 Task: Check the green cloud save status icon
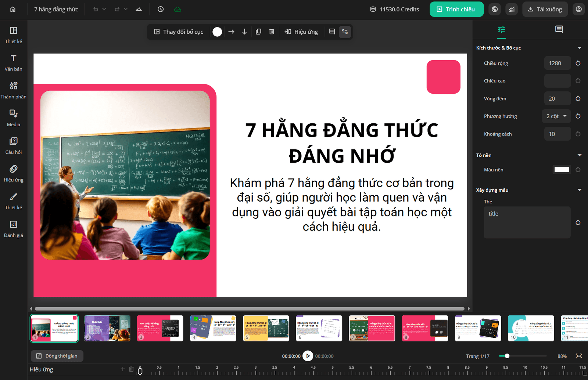click(x=178, y=9)
